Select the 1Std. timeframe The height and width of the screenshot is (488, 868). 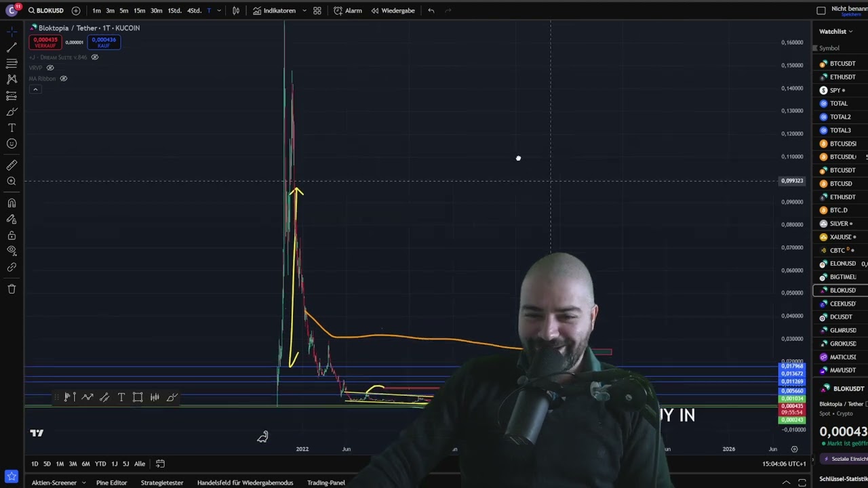coord(174,11)
